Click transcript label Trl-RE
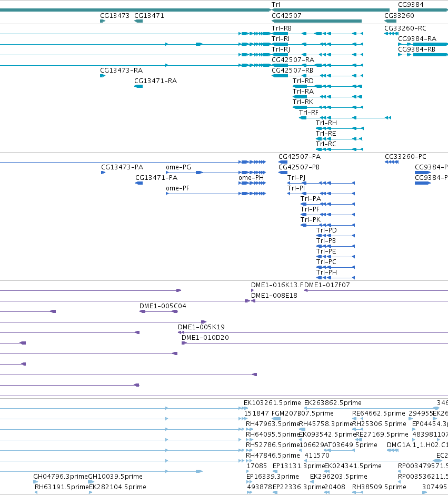 pyautogui.click(x=326, y=133)
